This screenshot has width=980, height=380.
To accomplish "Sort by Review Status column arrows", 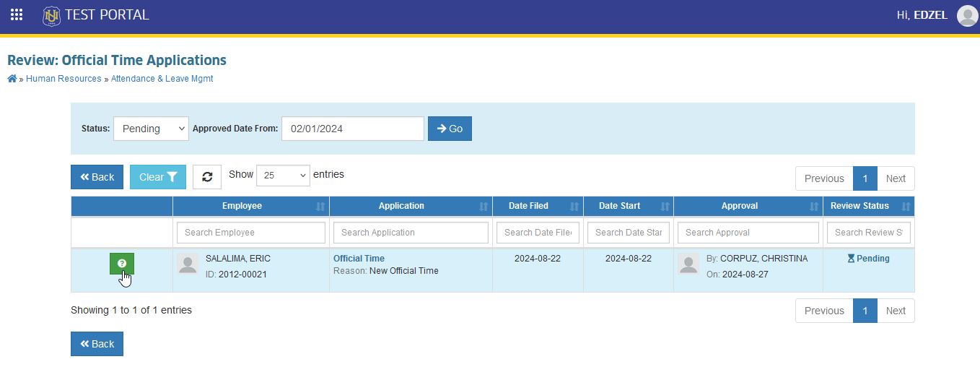I will [x=906, y=207].
